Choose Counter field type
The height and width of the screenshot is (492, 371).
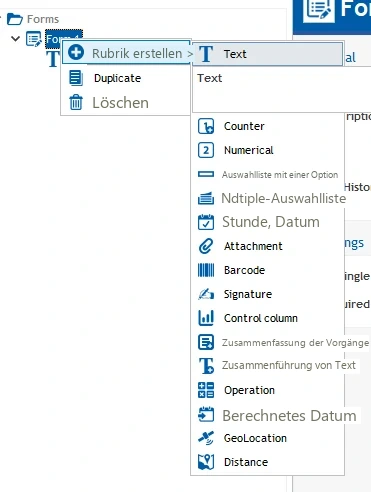pos(244,126)
